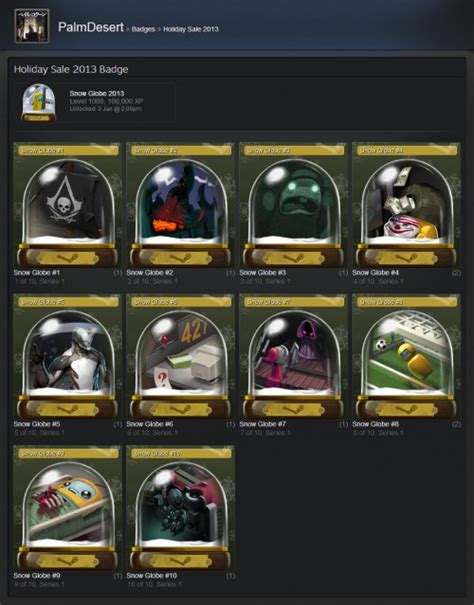View Snow Globe #7 hooded figure card
474x605 pixels.
pos(293,357)
